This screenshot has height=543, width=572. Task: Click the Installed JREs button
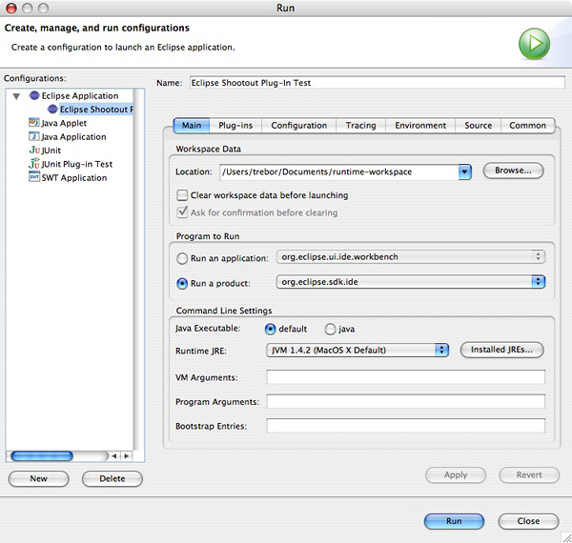(x=502, y=350)
